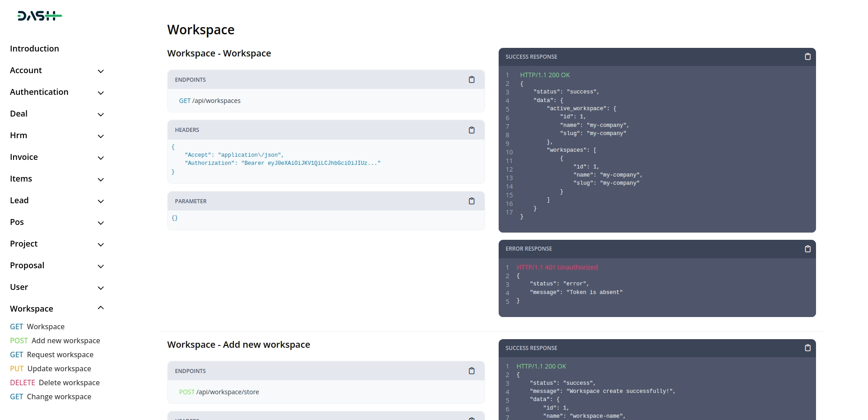Expand the Proposal sidebar section

point(101,266)
